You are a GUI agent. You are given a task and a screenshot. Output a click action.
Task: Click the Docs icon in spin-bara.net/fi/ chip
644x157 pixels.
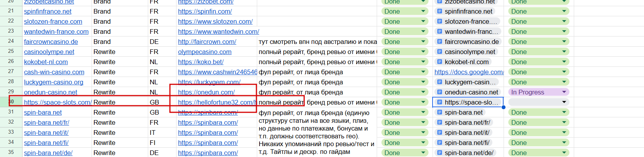440,143
